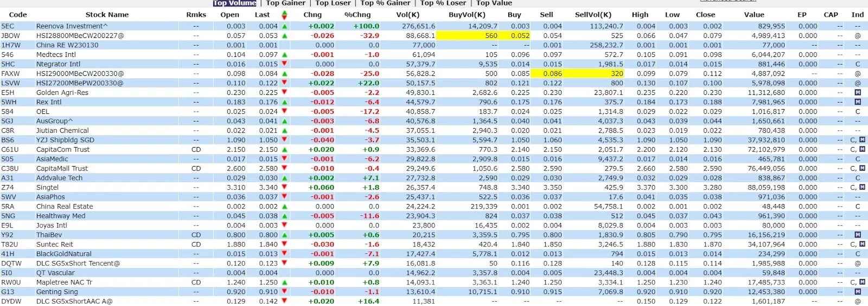Select stock code DYDW
The image size is (868, 306).
tap(11, 302)
